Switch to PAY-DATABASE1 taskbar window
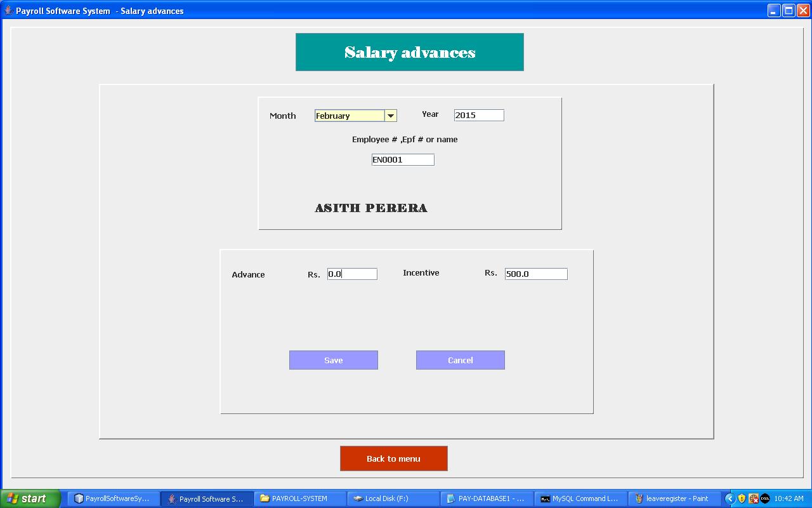The height and width of the screenshot is (508, 812). point(486,498)
